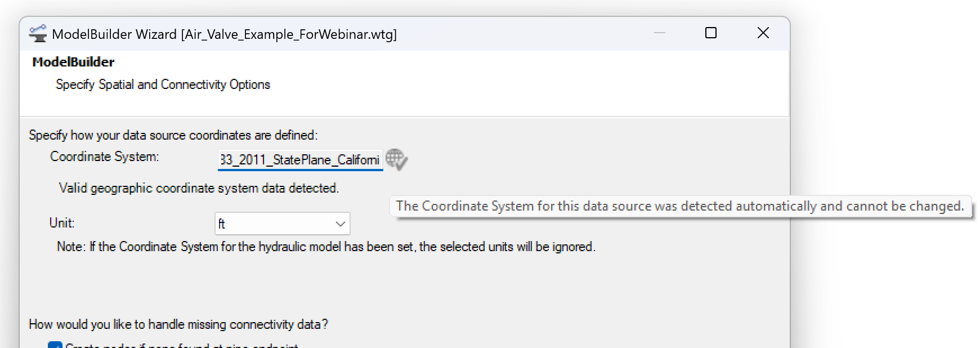The height and width of the screenshot is (348, 980).
Task: Click the Unit combo box chevron arrow
Action: tap(340, 224)
